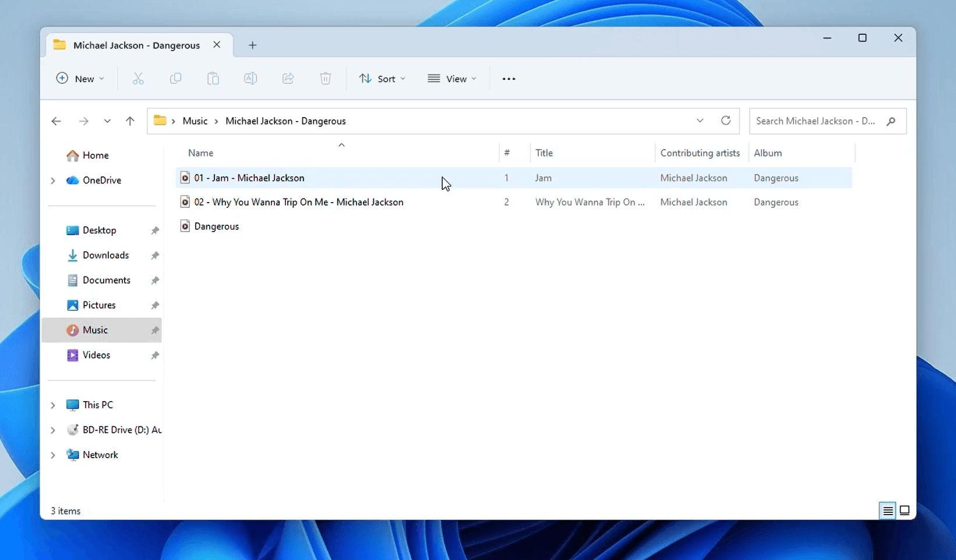
Task: Unpin Desktop using its pin icon
Action: point(155,231)
